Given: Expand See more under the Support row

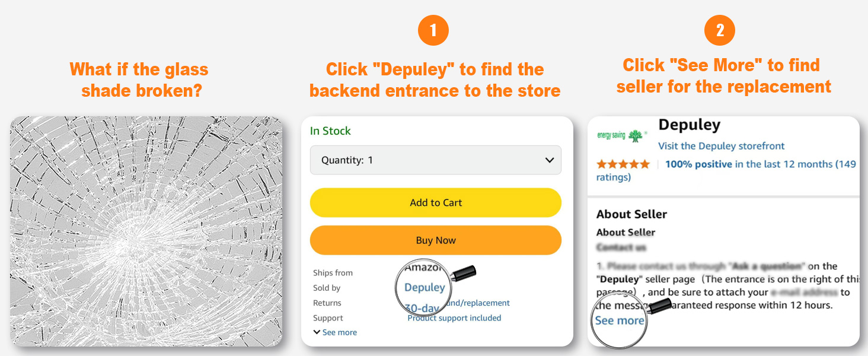Looking at the screenshot, I should pyautogui.click(x=336, y=333).
